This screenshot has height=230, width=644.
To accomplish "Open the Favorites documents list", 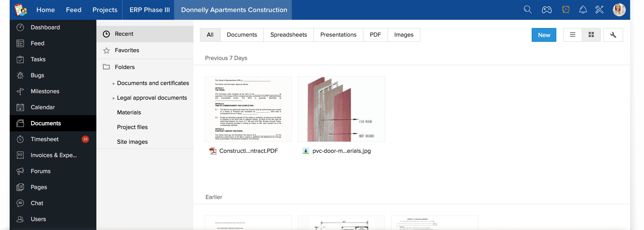I will [x=127, y=50].
